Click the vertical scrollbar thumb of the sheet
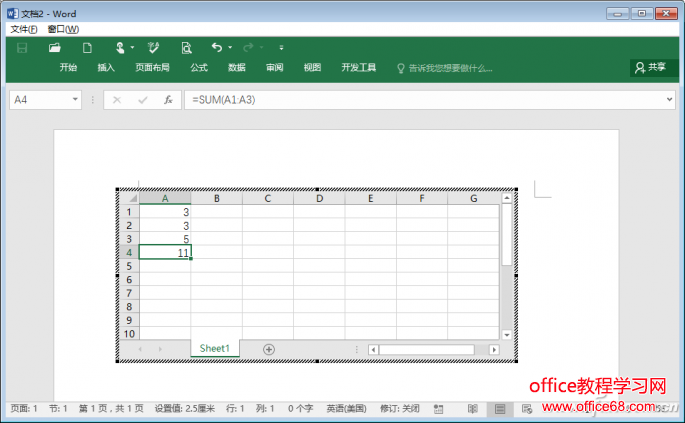Image resolution: width=685 pixels, height=423 pixels. click(507, 235)
